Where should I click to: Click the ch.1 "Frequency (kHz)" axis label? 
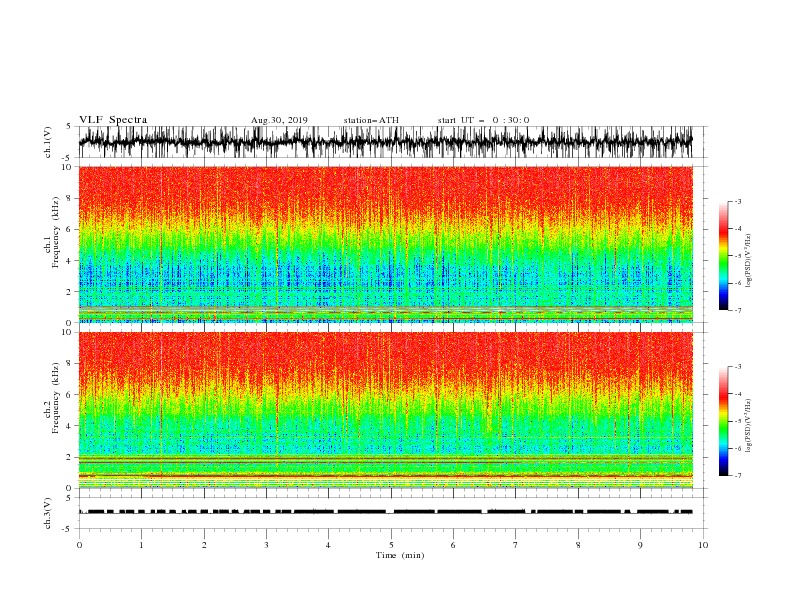pos(56,232)
